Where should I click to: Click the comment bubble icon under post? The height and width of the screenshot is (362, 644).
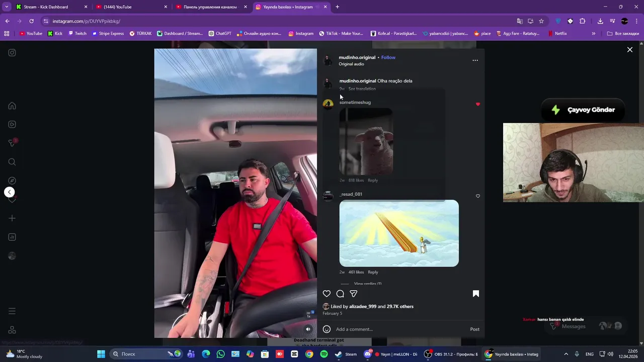(x=340, y=294)
